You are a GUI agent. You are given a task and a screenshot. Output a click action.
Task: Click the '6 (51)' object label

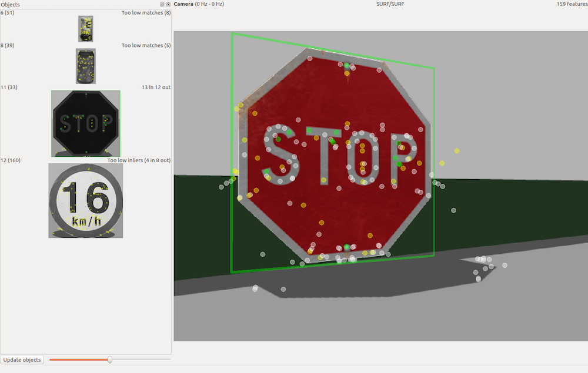(9, 12)
